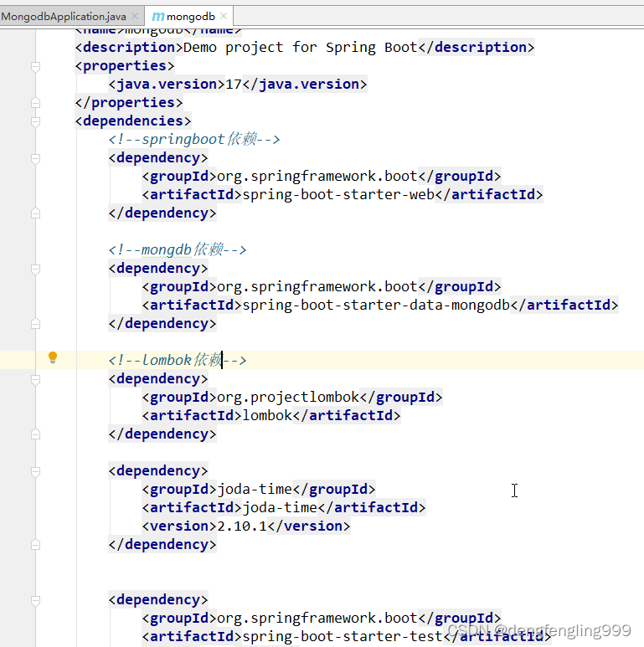Click the description text 'Demo project for Spring Boot'
The height and width of the screenshot is (647, 644).
coord(301,48)
